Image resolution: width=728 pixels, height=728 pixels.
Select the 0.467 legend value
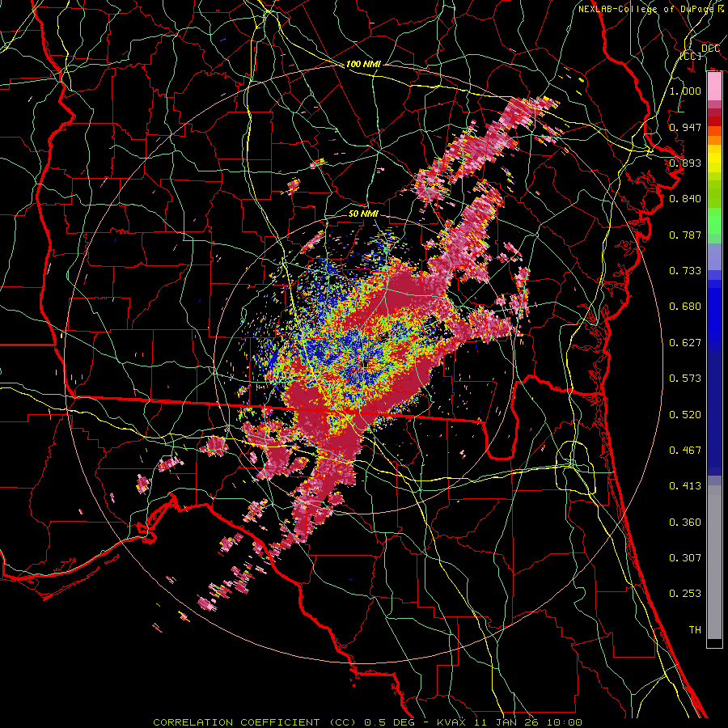(x=685, y=451)
